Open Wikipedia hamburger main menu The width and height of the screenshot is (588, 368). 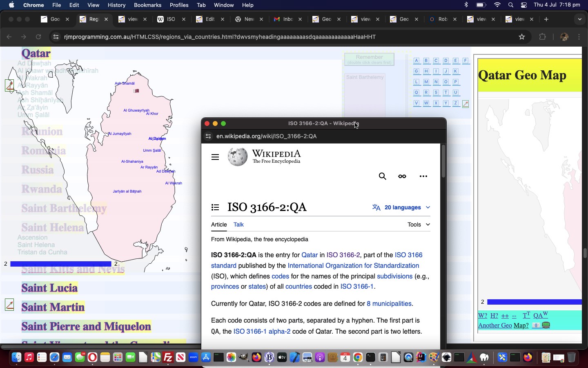[215, 157]
